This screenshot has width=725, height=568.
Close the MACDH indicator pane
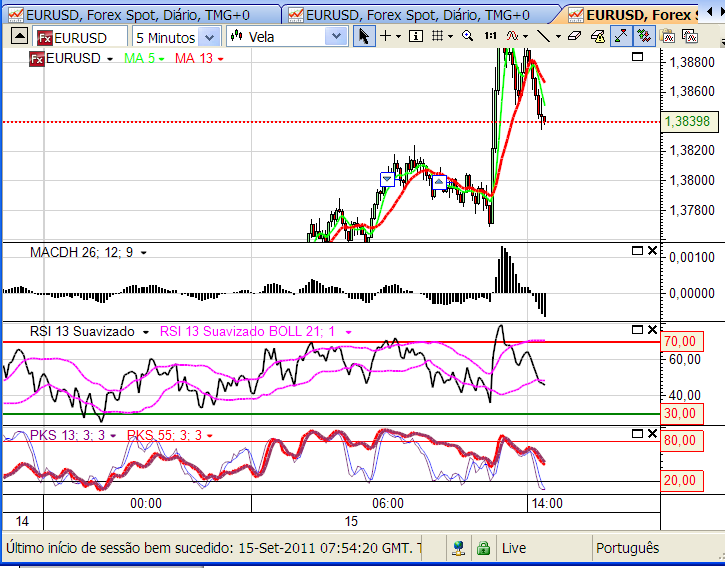point(652,251)
